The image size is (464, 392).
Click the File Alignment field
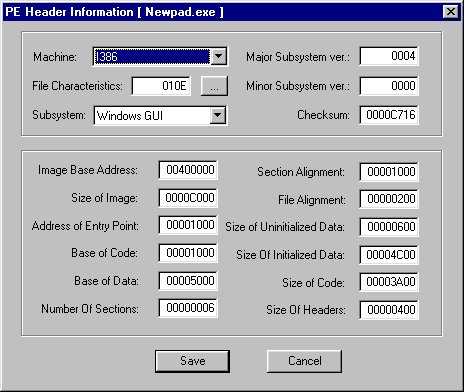[389, 199]
